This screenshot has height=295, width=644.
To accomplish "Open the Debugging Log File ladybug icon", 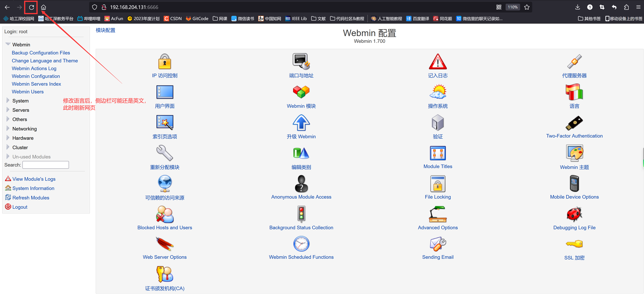I will pos(574,214).
